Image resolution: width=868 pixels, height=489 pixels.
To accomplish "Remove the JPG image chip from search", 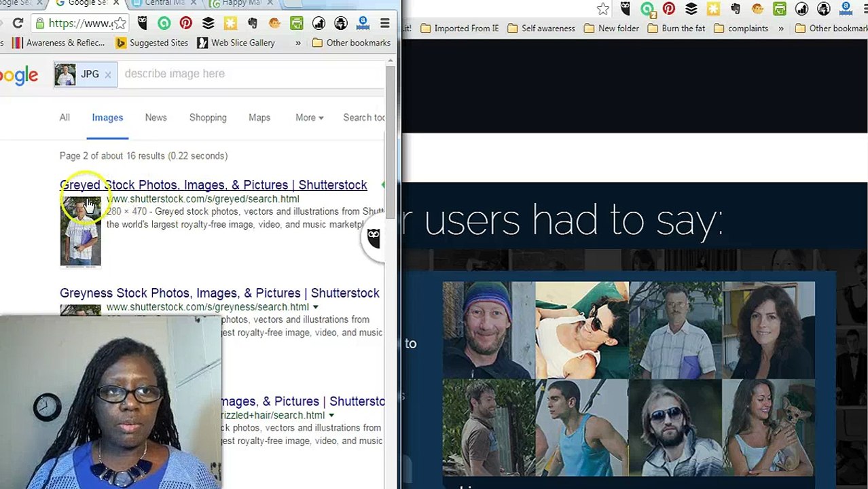I will click(107, 75).
